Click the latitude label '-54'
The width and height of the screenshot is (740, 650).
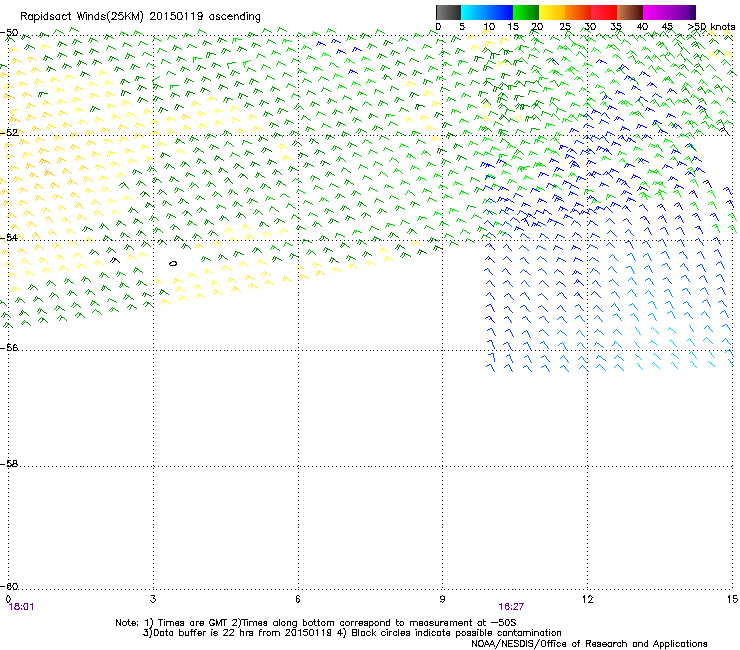coord(9,237)
